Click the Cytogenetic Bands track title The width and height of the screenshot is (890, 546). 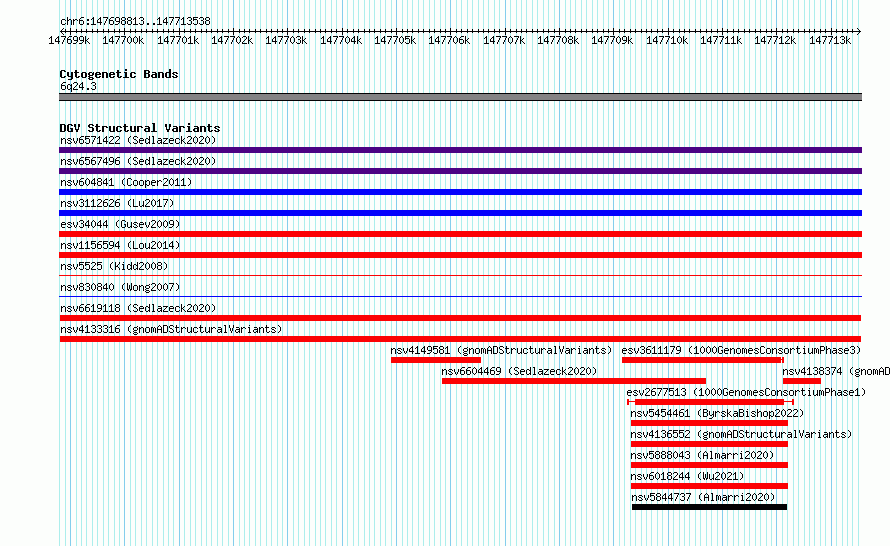coord(119,74)
